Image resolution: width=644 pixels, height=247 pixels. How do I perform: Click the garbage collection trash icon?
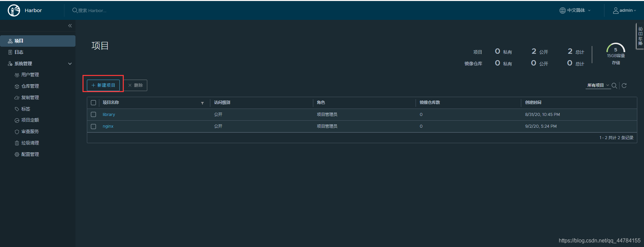coord(17,143)
